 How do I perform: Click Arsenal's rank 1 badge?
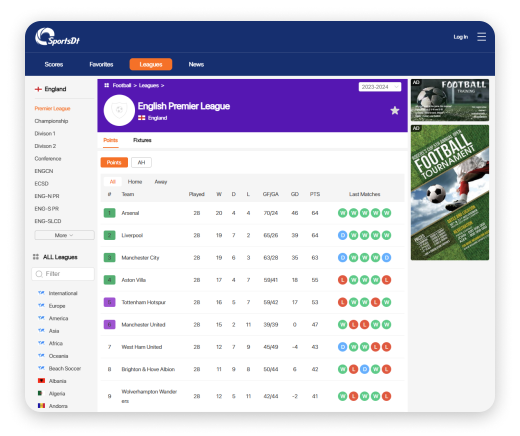coord(110,213)
